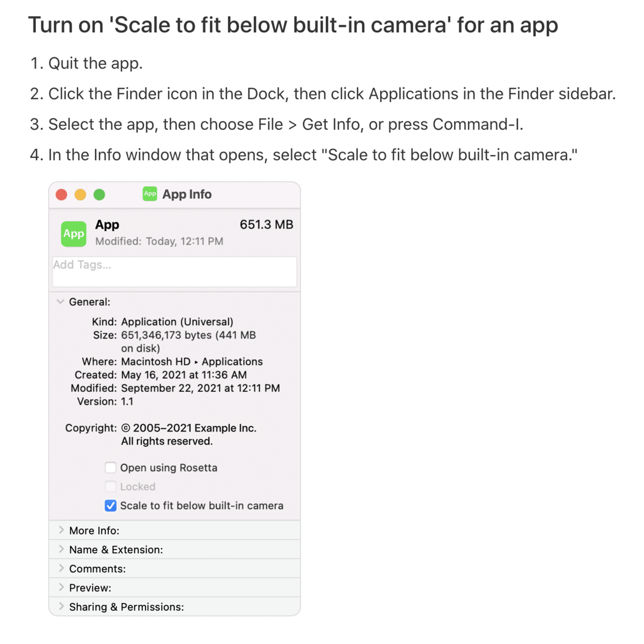Click the 'App Info' window title
This screenshot has width=644, height=644.
(187, 194)
